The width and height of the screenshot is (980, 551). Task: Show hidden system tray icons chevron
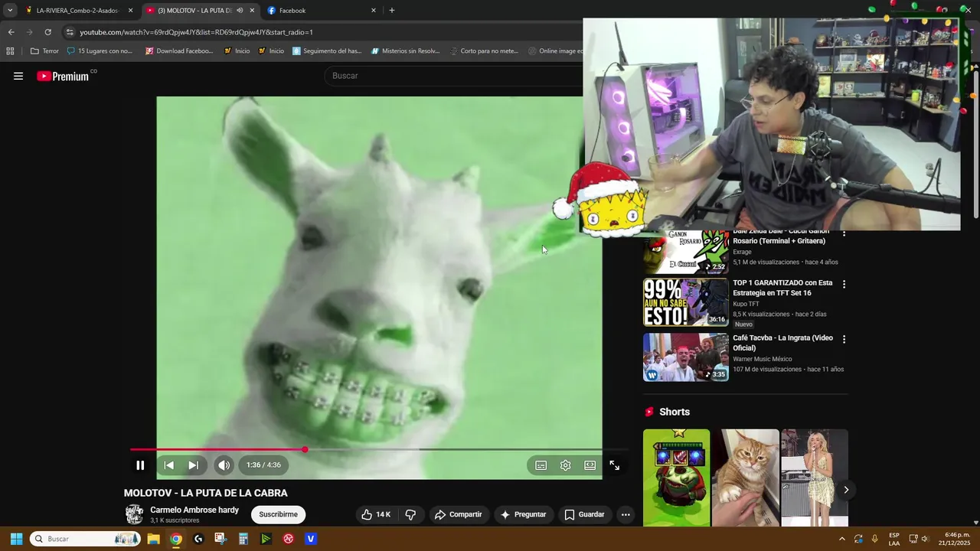coord(842,539)
